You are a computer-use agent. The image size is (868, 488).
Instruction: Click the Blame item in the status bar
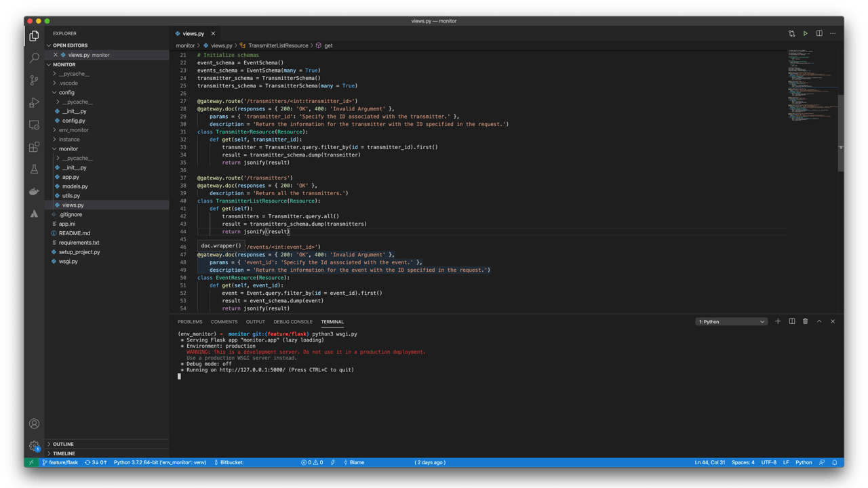click(x=353, y=462)
